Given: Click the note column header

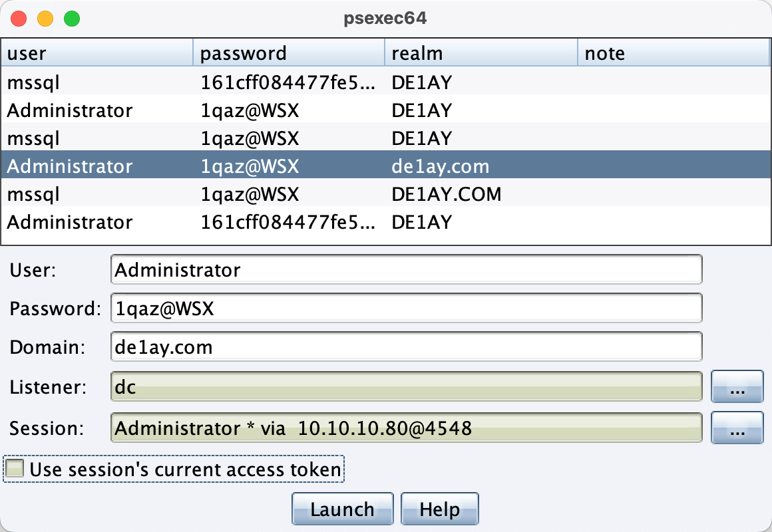Looking at the screenshot, I should (x=674, y=53).
